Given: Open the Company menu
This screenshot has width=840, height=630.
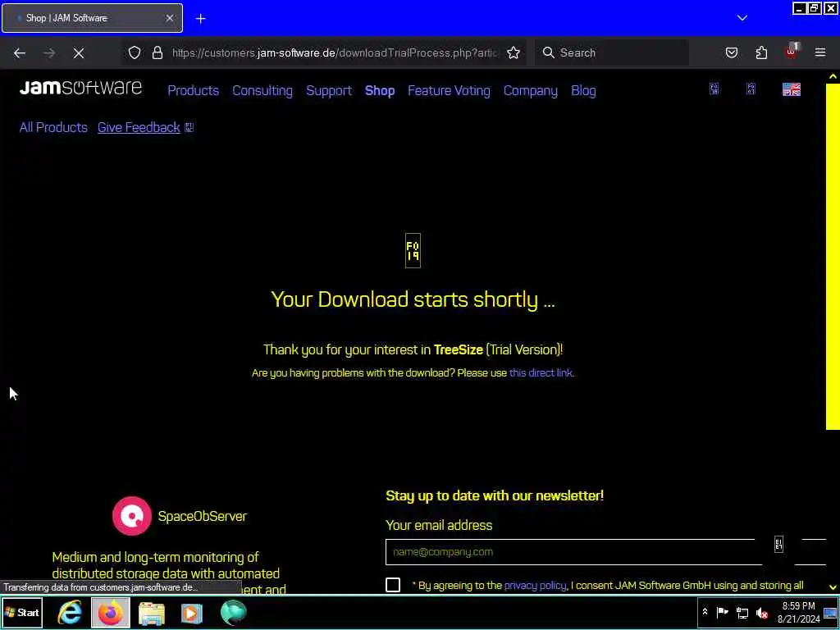Looking at the screenshot, I should click(531, 90).
